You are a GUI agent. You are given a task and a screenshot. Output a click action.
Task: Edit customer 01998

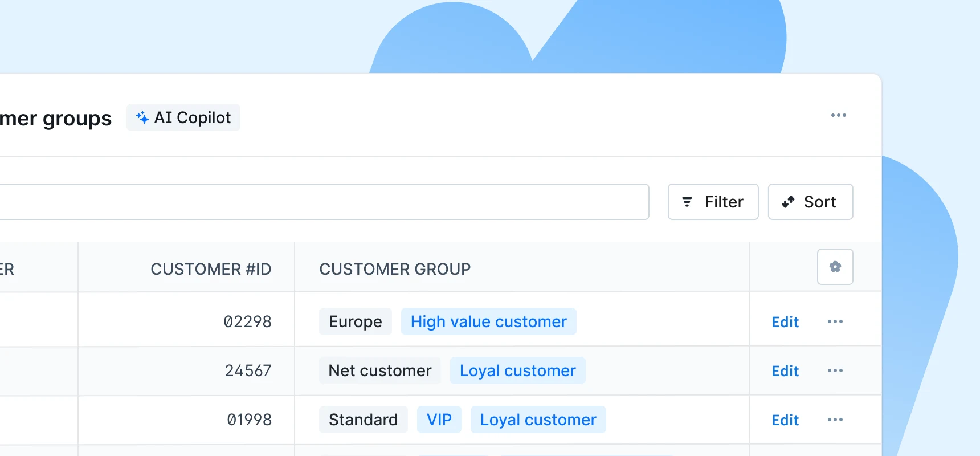tap(785, 420)
